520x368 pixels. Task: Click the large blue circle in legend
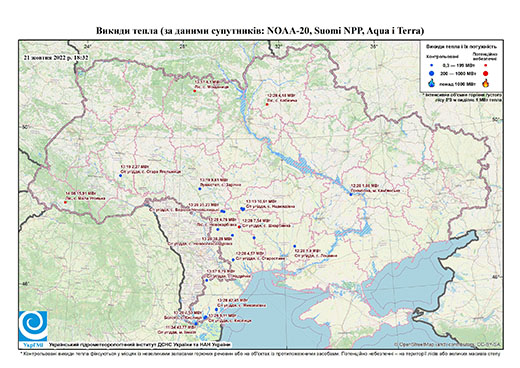pyautogui.click(x=432, y=73)
